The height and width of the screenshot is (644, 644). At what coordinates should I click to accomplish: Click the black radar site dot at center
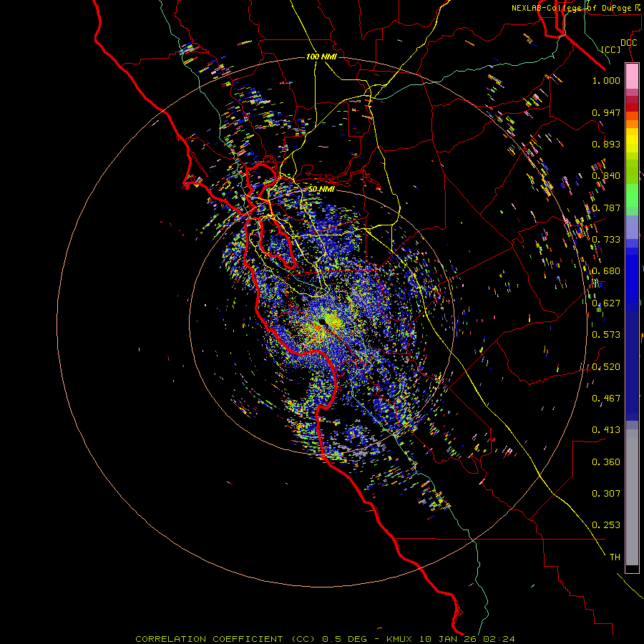click(x=323, y=321)
